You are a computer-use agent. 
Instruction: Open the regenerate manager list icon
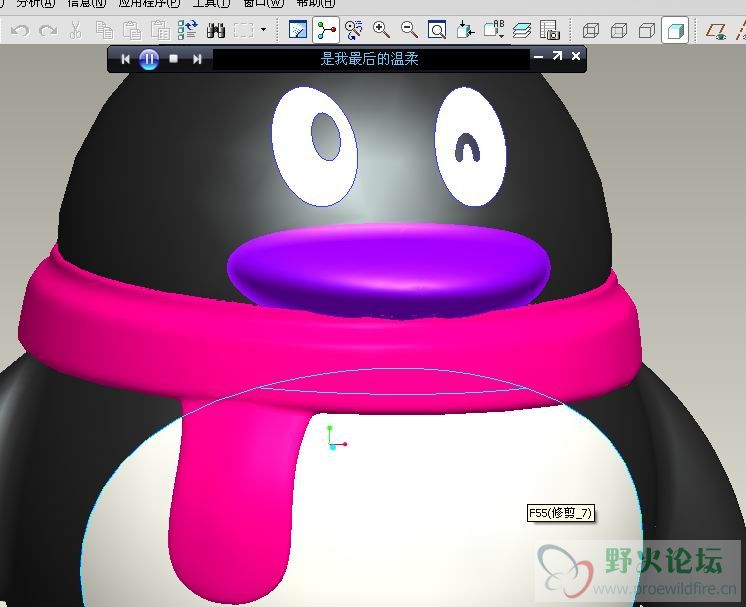pos(187,30)
